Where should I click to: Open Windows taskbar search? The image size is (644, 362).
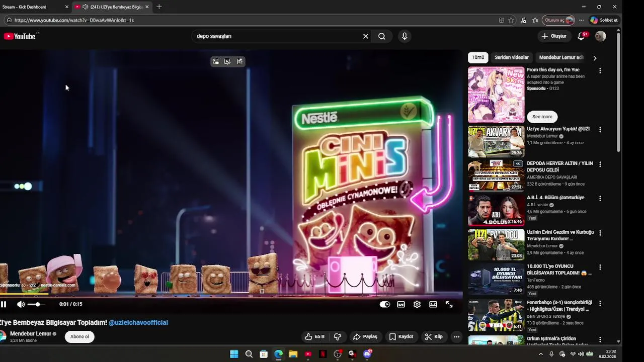249,354
